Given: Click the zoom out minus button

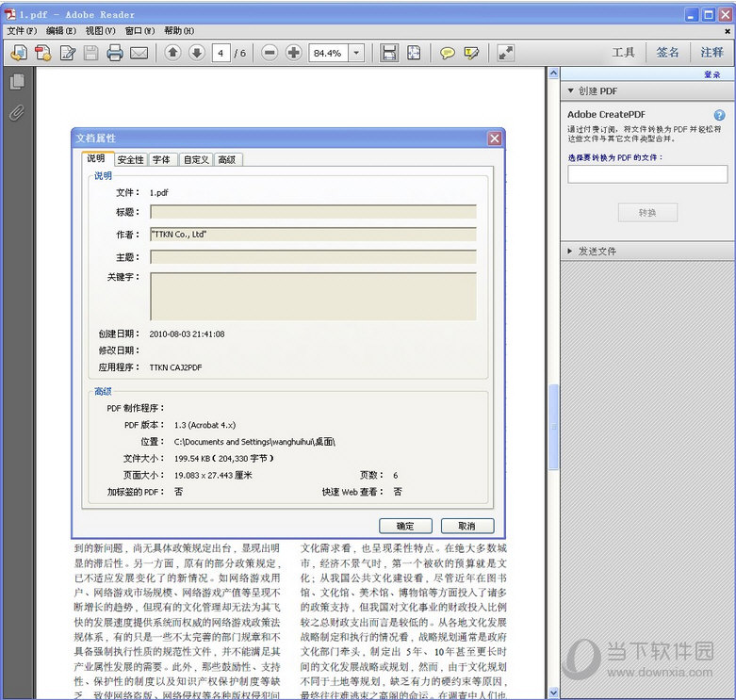Looking at the screenshot, I should [270, 53].
